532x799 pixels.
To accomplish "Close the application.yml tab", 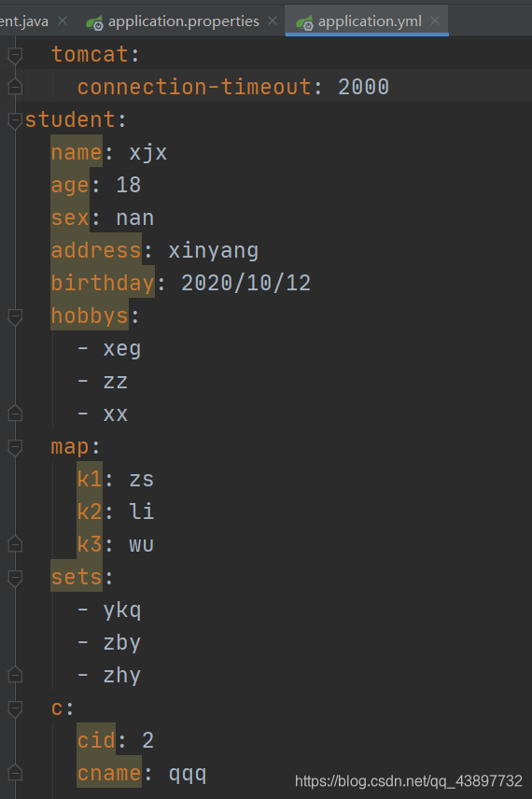I will pyautogui.click(x=435, y=21).
